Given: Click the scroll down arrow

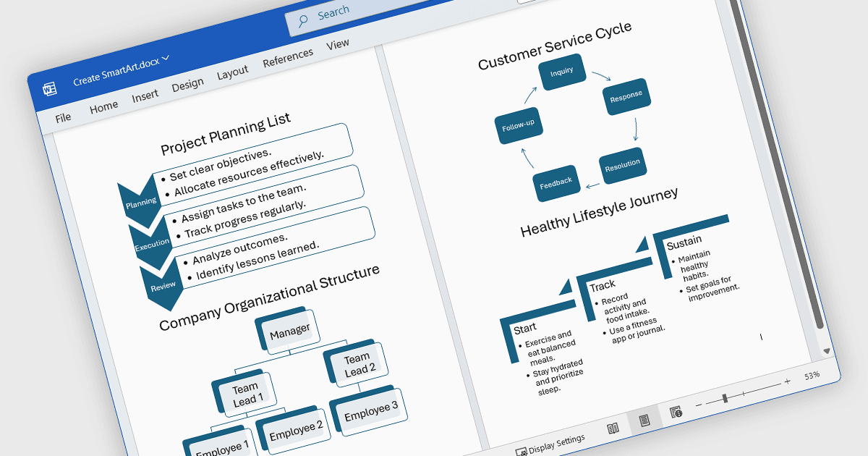Looking at the screenshot, I should point(828,350).
